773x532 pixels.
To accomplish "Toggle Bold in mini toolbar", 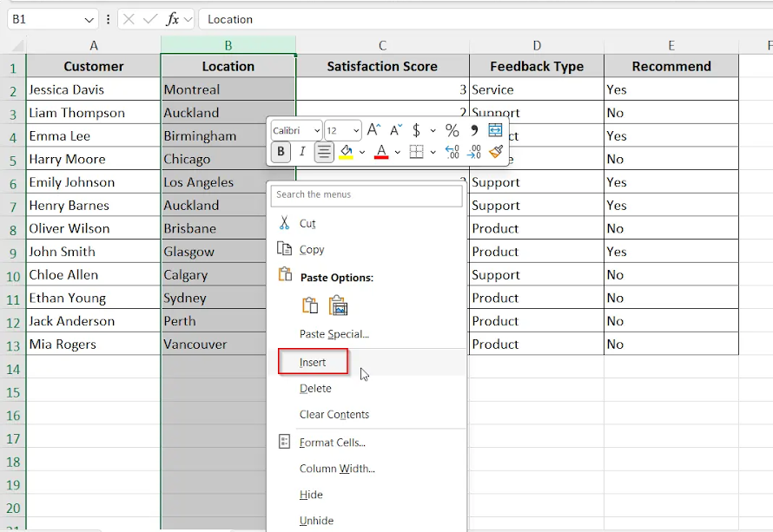I will pyautogui.click(x=281, y=152).
